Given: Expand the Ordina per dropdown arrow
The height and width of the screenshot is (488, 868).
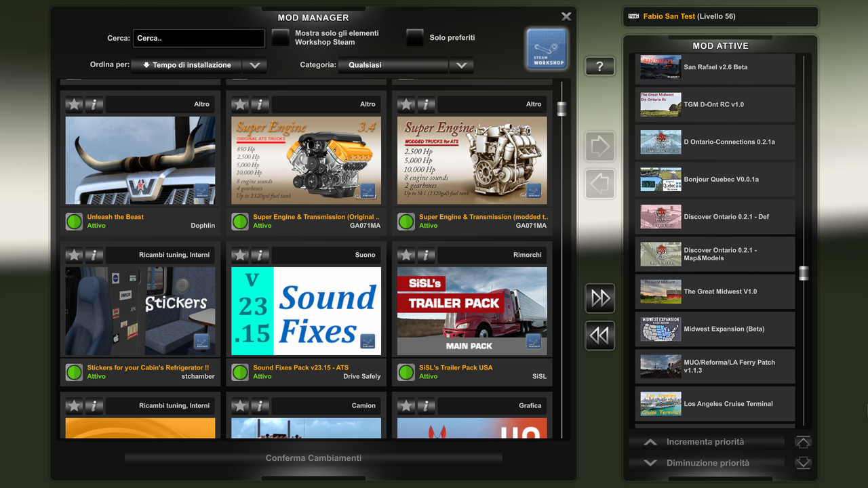Looking at the screenshot, I should 255,65.
